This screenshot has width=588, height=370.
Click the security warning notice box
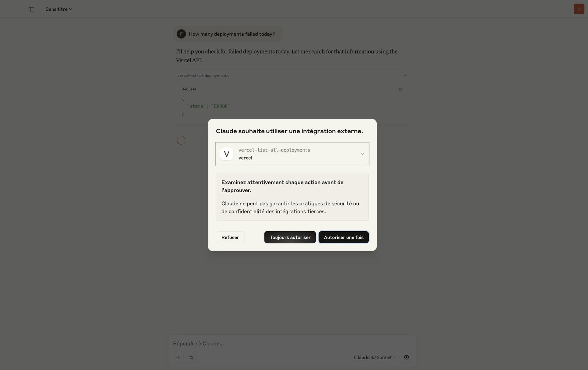point(292,197)
